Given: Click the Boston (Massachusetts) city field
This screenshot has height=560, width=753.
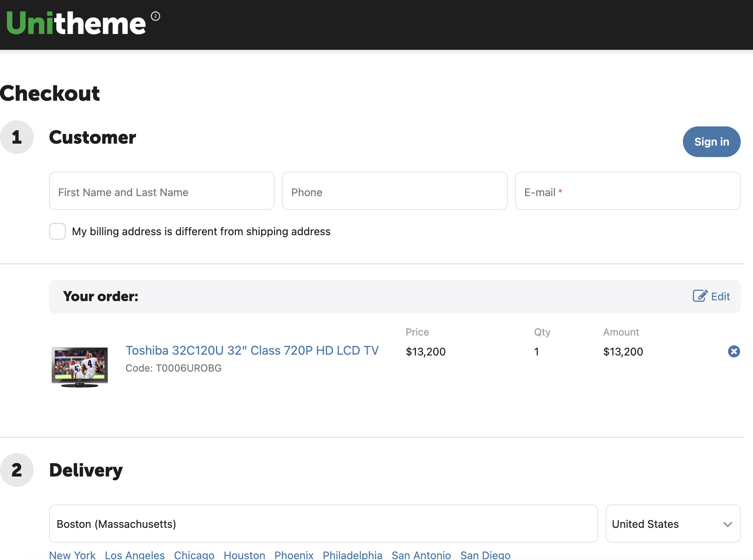Looking at the screenshot, I should [323, 524].
